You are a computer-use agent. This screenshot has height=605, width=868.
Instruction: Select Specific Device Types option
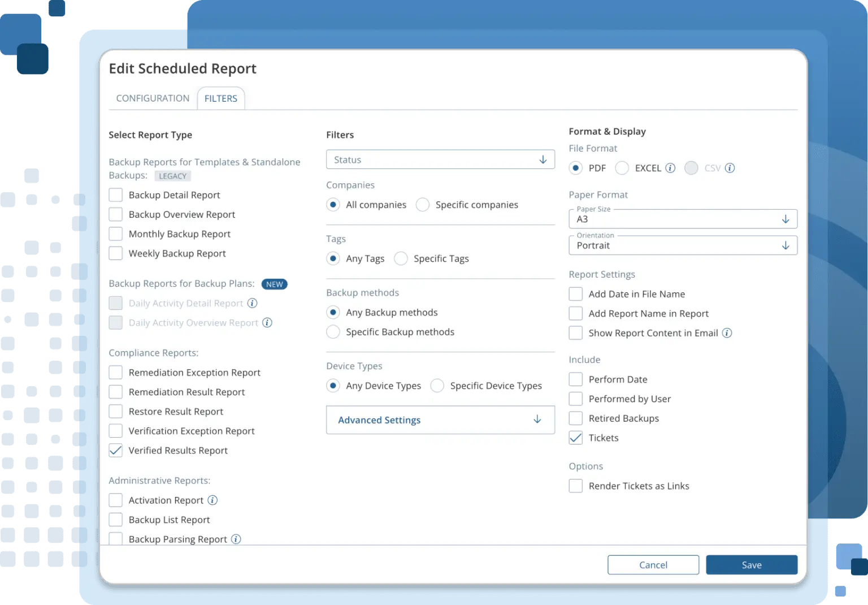[x=437, y=386]
